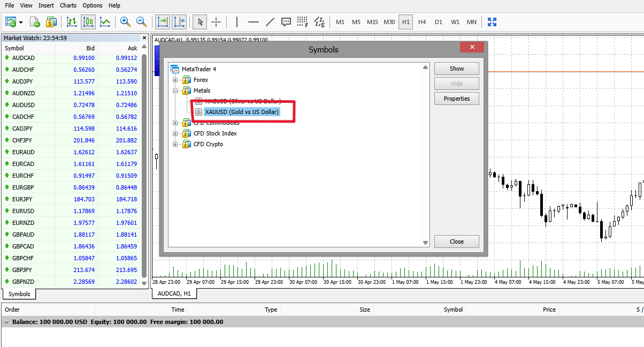644x347 pixels.
Task: Toggle chart auto scroll
Action: pos(163,22)
